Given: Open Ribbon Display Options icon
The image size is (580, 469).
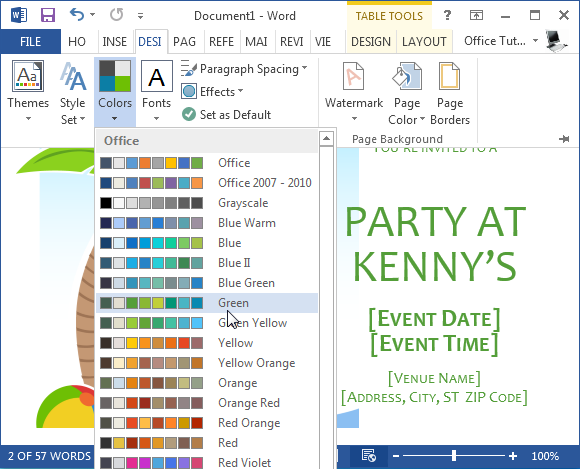Looking at the screenshot, I should point(476,15).
